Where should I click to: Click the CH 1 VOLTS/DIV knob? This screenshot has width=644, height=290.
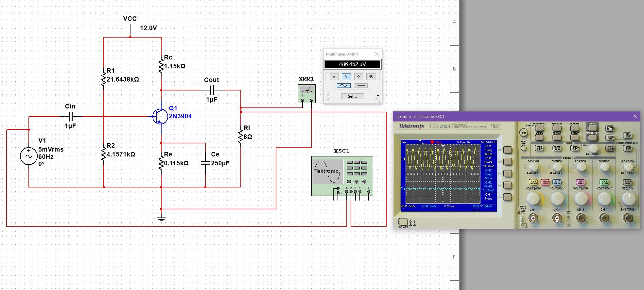pyautogui.click(x=533, y=199)
